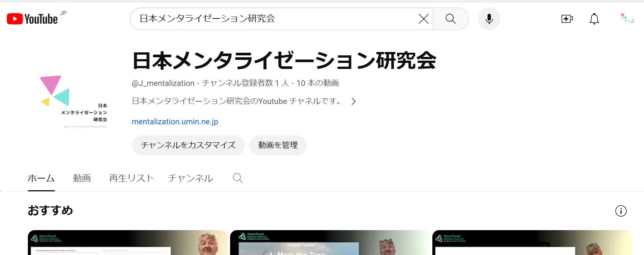The image size is (644, 255).
Task: Switch to the 動画 tab
Action: pyautogui.click(x=82, y=178)
